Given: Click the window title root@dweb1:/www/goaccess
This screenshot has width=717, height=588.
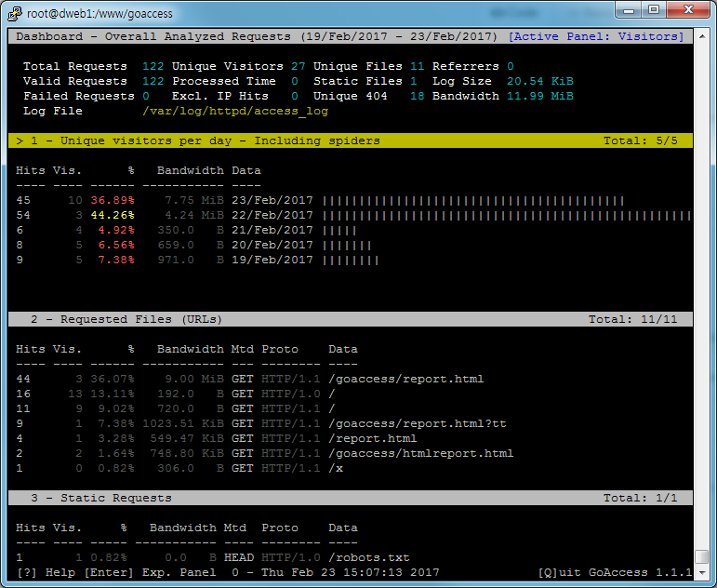Looking at the screenshot, I should coord(100,14).
